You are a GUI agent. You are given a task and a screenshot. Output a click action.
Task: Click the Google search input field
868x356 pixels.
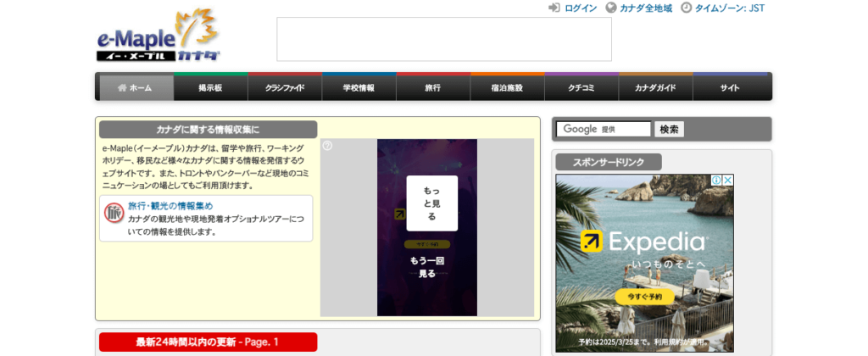coord(604,129)
